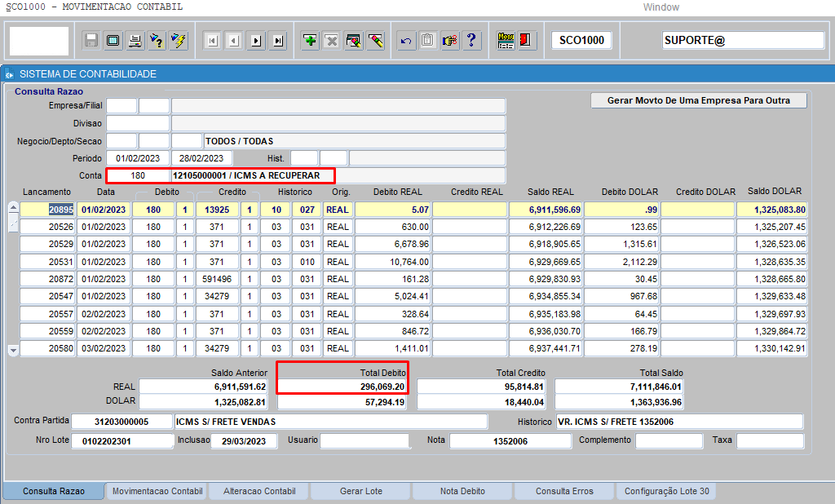The height and width of the screenshot is (504, 835).
Task: Click the Complemento input field
Action: (669, 440)
